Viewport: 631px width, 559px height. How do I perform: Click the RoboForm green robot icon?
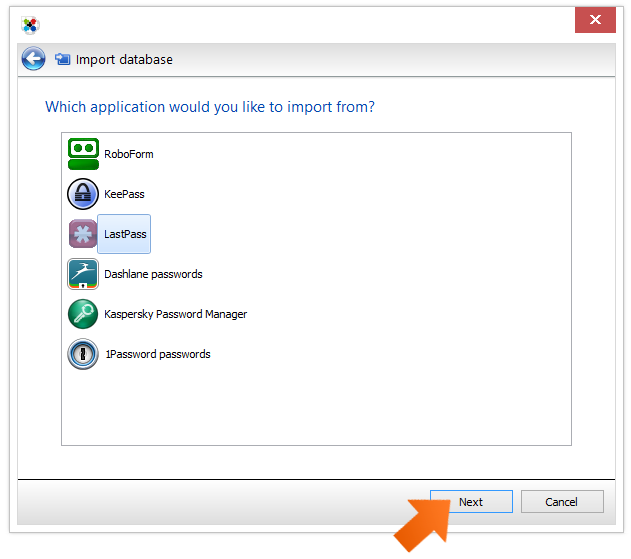point(83,154)
